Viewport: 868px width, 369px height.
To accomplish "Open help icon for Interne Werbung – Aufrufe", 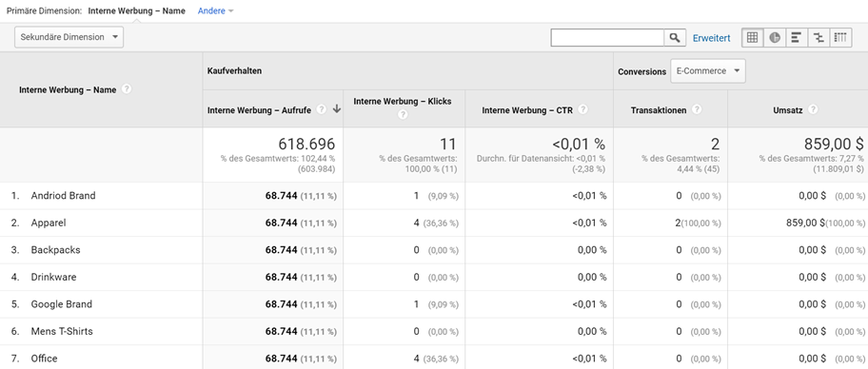I will [321, 109].
